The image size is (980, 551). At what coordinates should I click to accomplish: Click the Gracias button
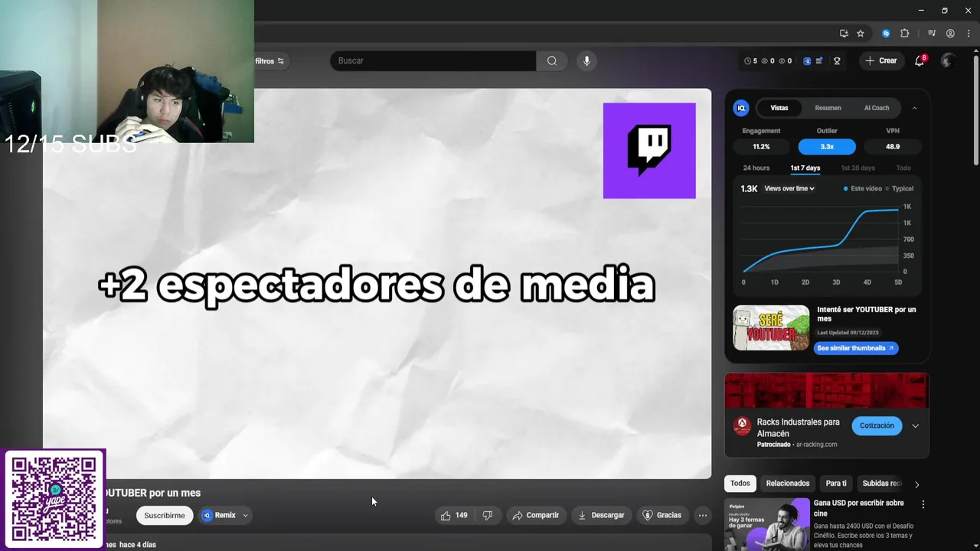(661, 515)
